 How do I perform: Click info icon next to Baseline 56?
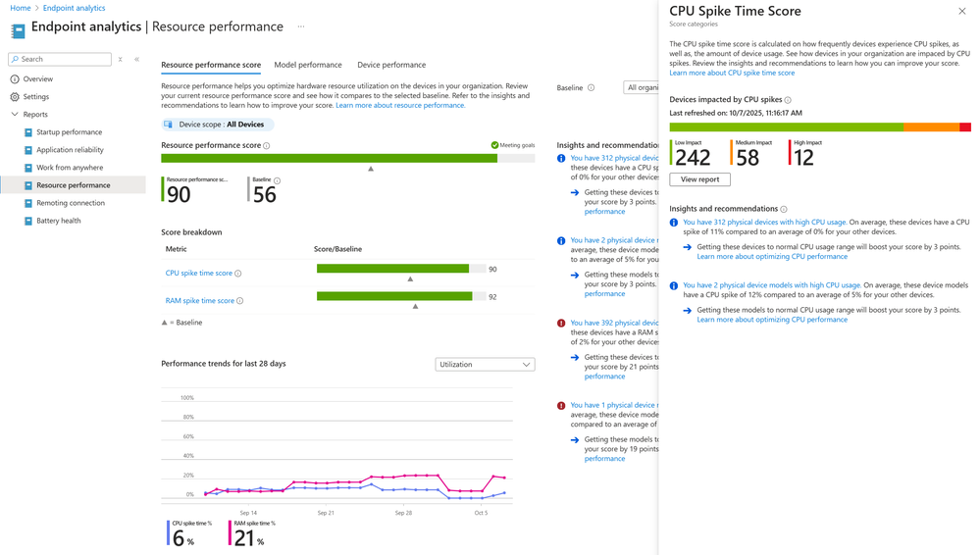click(278, 180)
